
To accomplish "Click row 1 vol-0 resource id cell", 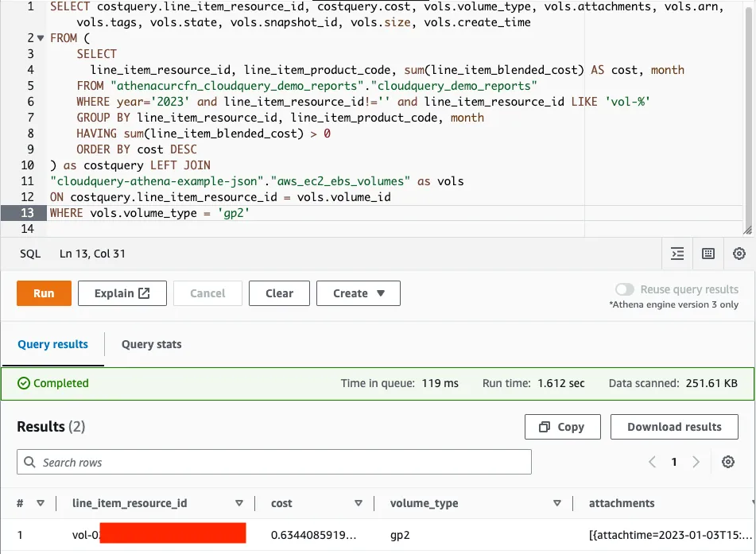I will coord(159,535).
